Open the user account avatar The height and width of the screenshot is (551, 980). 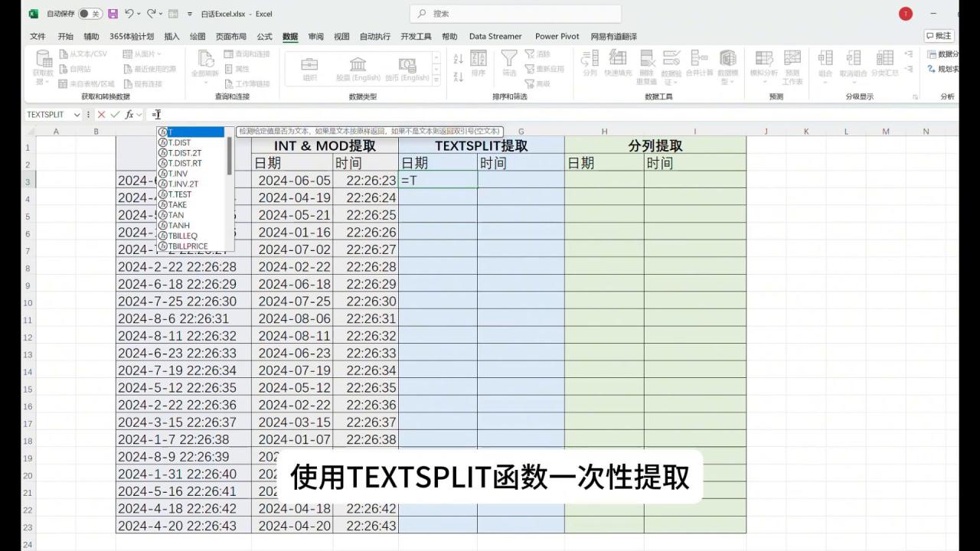pyautogui.click(x=906, y=14)
